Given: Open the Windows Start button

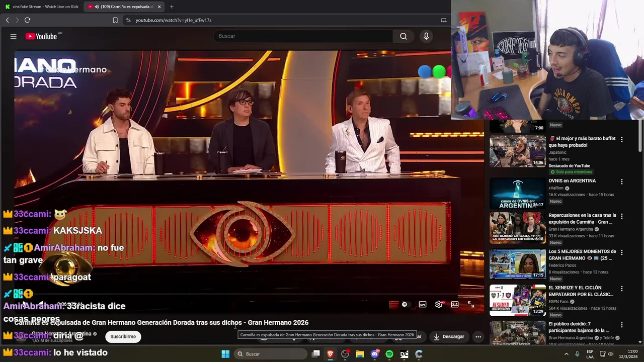Looking at the screenshot, I should point(225,354).
